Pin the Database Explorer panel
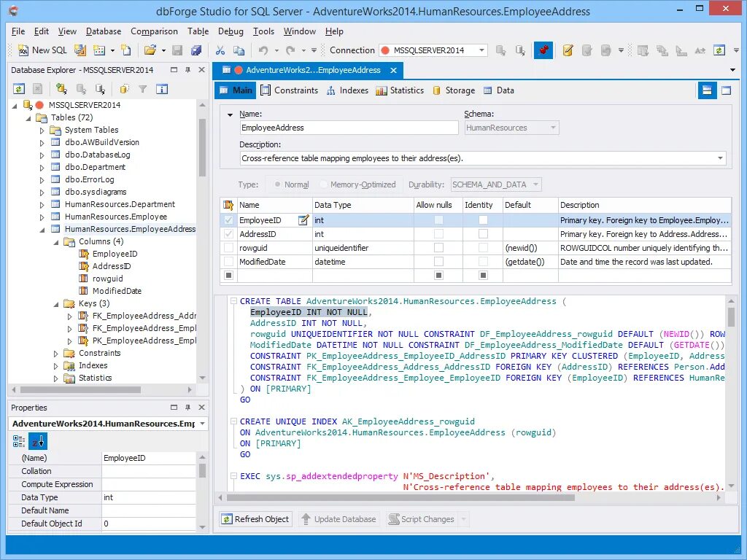This screenshot has width=747, height=560. 187,70
